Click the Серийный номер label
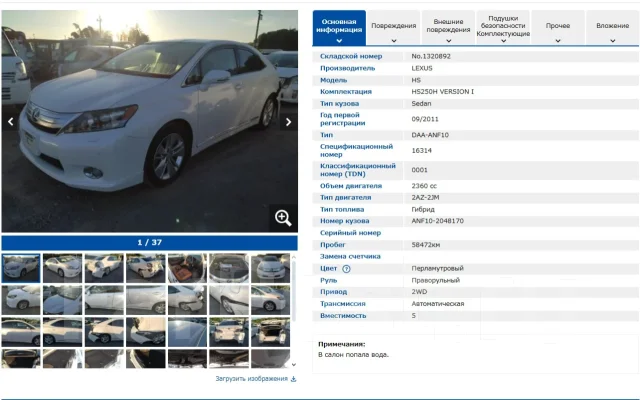The image size is (640, 400). [351, 233]
